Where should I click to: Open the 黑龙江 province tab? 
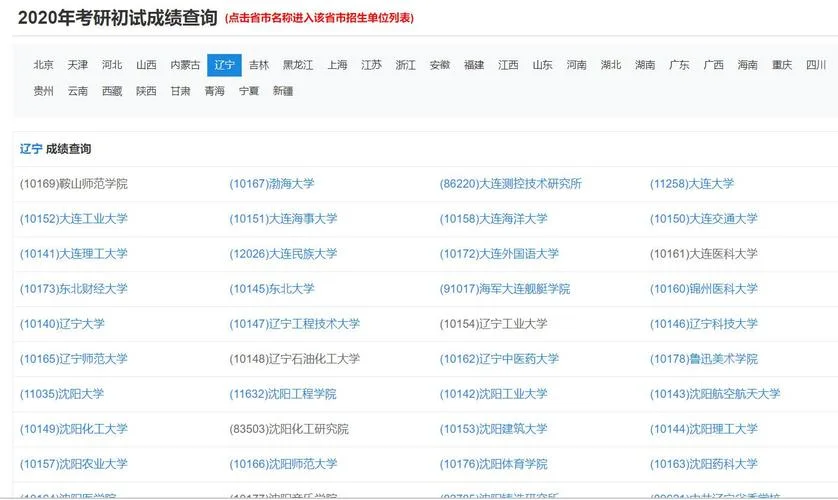[298, 65]
